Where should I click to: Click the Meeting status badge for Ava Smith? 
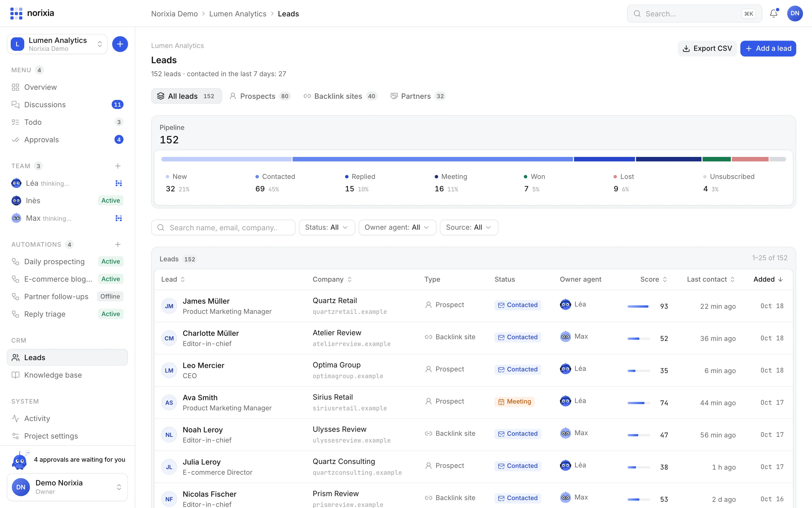click(514, 402)
